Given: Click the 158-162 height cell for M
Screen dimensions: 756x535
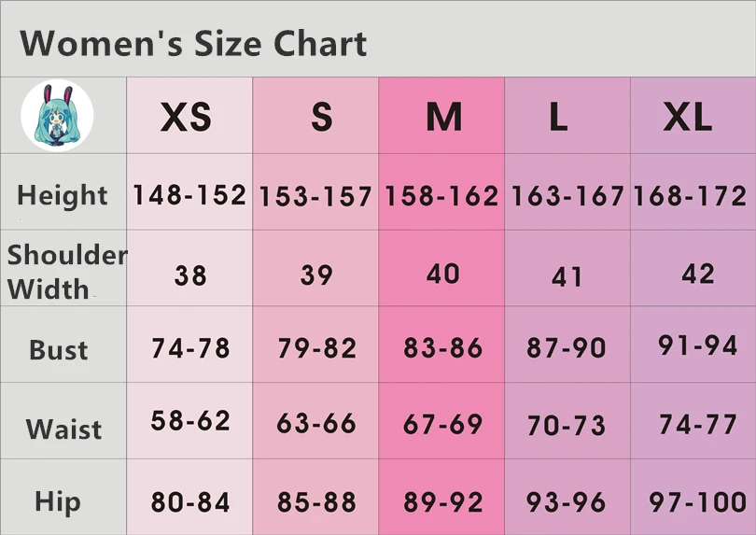Looking at the screenshot, I should point(441,196).
